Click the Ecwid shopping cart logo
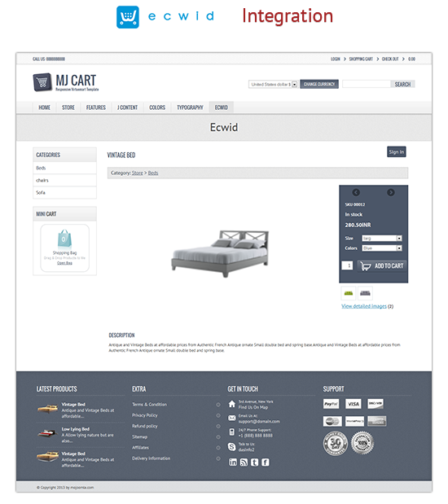The width and height of the screenshot is (448, 504). [x=128, y=17]
